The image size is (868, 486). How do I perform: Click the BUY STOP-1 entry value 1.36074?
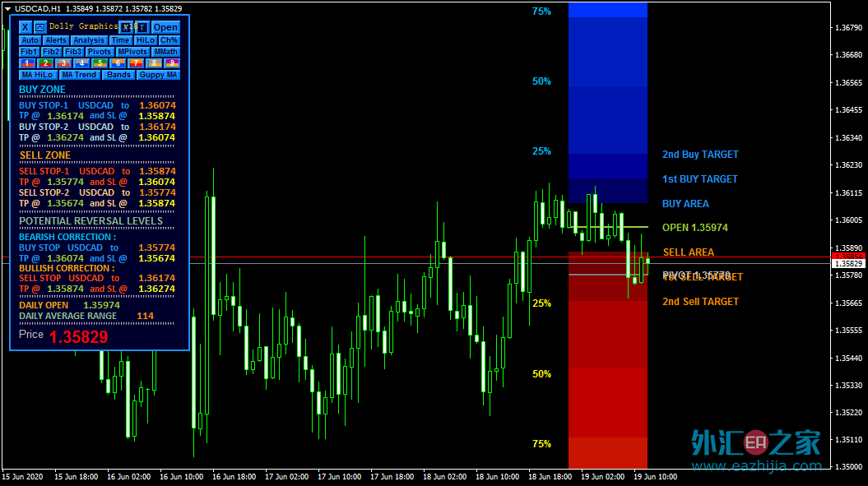[x=158, y=105]
